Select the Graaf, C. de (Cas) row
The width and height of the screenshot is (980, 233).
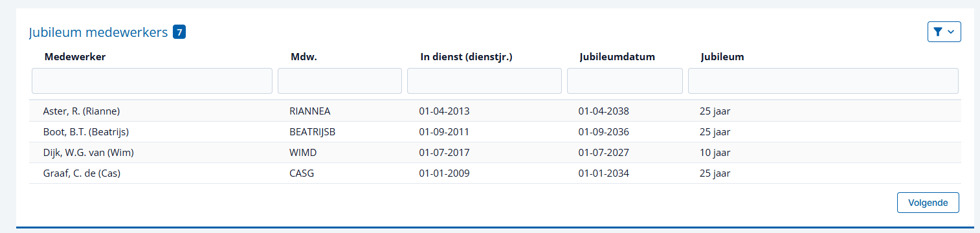click(x=495, y=173)
